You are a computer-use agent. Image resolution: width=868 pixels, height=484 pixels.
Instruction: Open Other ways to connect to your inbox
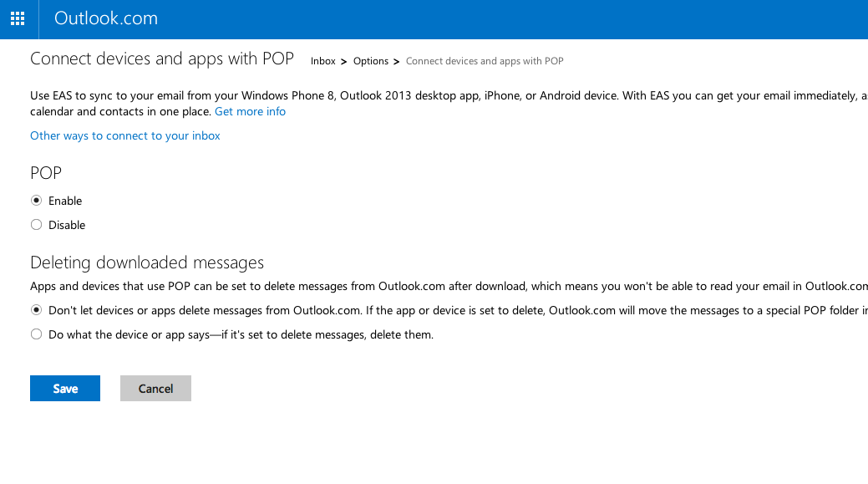click(125, 135)
